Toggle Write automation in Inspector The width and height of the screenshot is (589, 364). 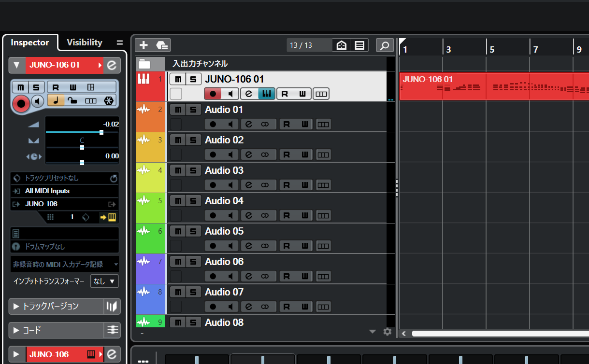(x=73, y=87)
